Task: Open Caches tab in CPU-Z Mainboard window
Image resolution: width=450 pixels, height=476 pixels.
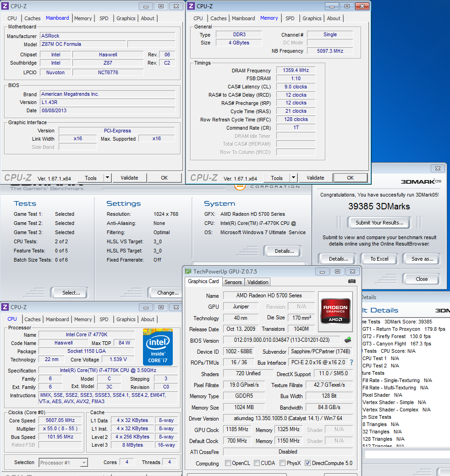Action: pos(32,18)
